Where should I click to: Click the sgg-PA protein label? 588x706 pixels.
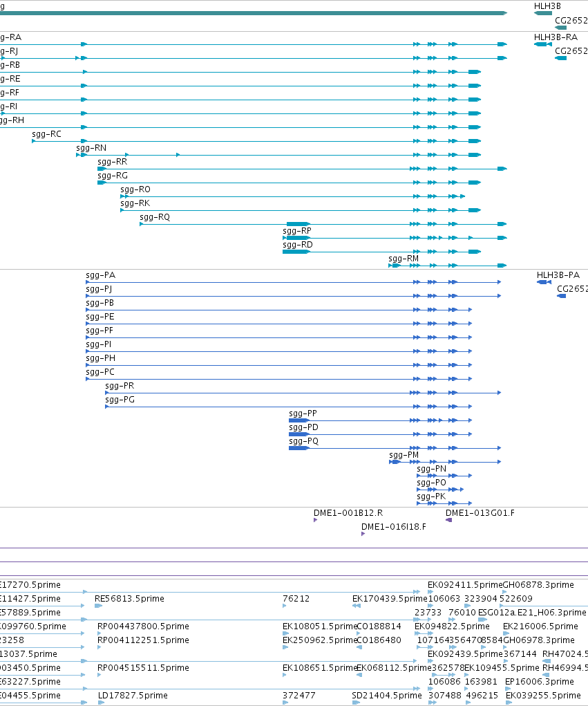(x=100, y=275)
